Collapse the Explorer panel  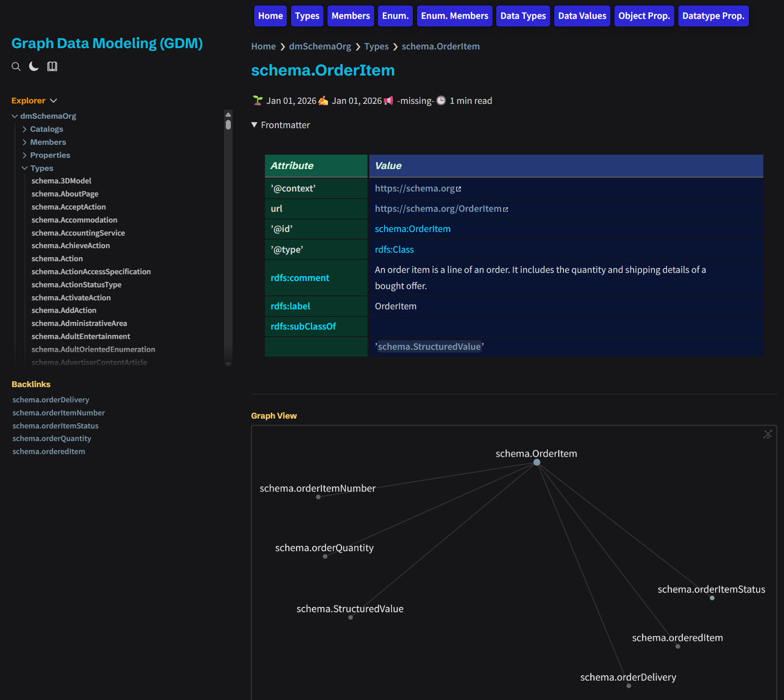[54, 101]
